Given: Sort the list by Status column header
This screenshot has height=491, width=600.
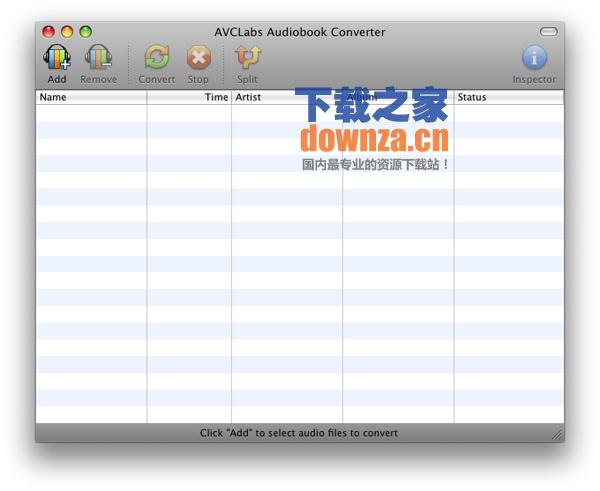Looking at the screenshot, I should 509,97.
